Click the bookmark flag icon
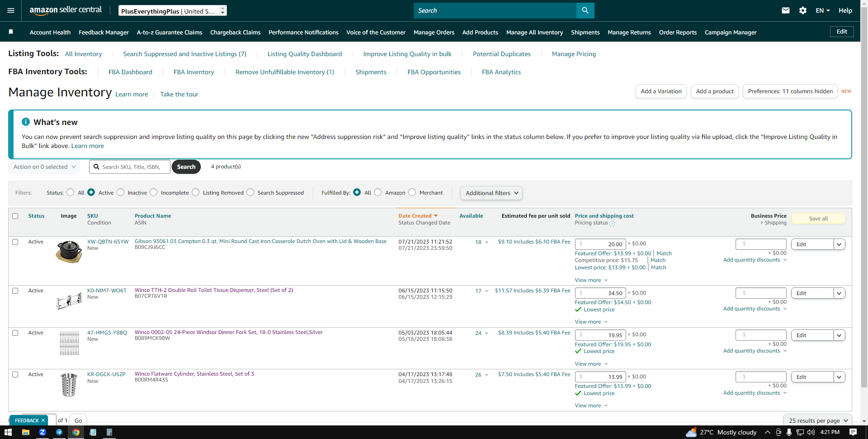868x439 pixels. [x=11, y=32]
